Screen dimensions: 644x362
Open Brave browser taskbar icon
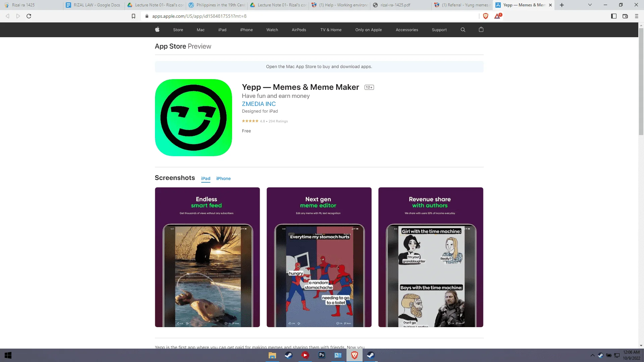(355, 355)
